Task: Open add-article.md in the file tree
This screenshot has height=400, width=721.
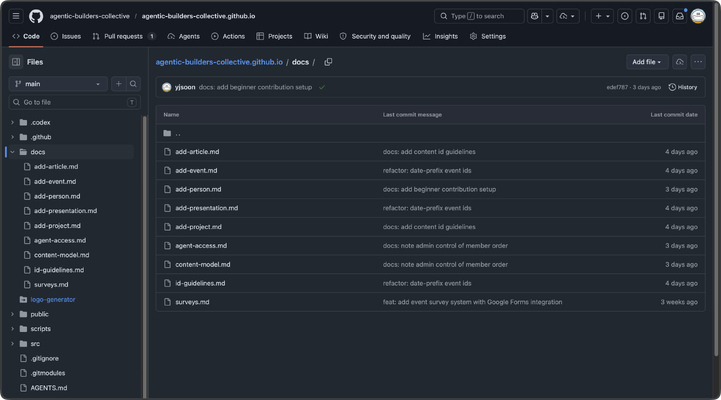Action: coord(56,167)
